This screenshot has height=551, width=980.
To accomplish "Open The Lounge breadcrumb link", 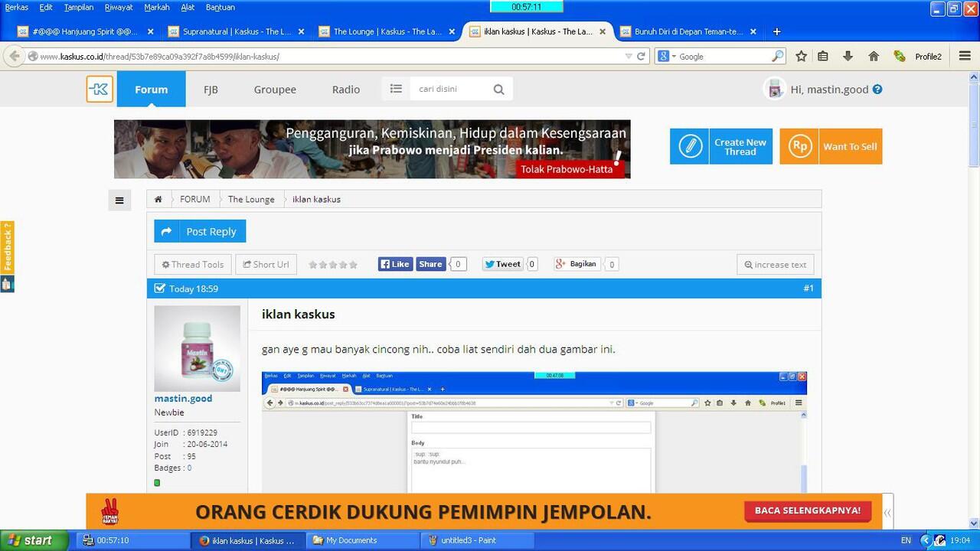I will click(251, 199).
